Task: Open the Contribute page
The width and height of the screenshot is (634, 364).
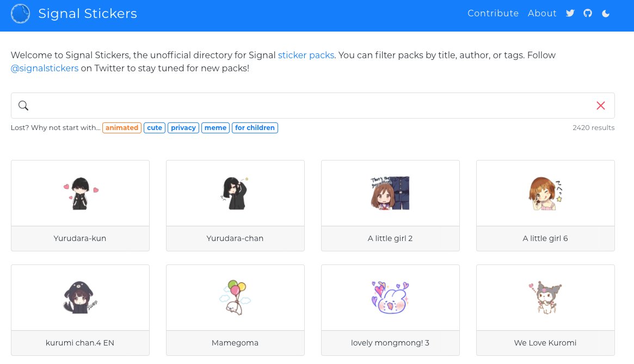Action: 493,14
